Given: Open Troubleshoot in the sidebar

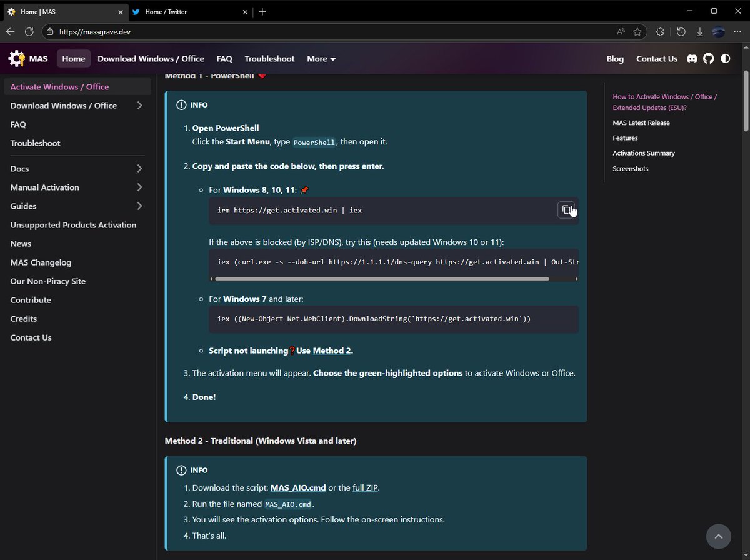Looking at the screenshot, I should 36,143.
